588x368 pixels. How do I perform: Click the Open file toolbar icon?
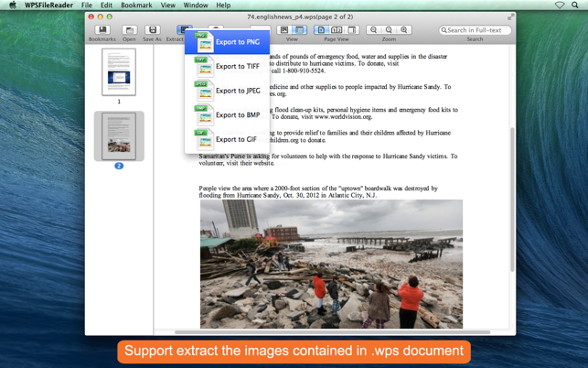coord(129,29)
